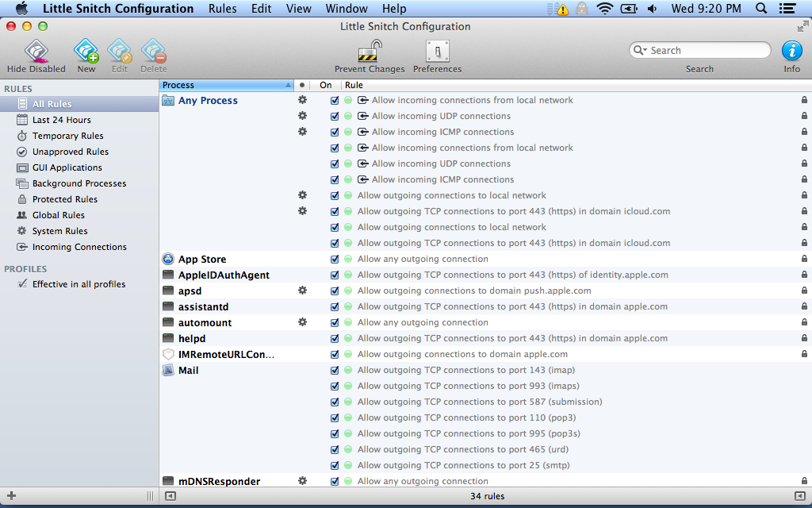
Task: Click the Mail process icon
Action: (168, 370)
